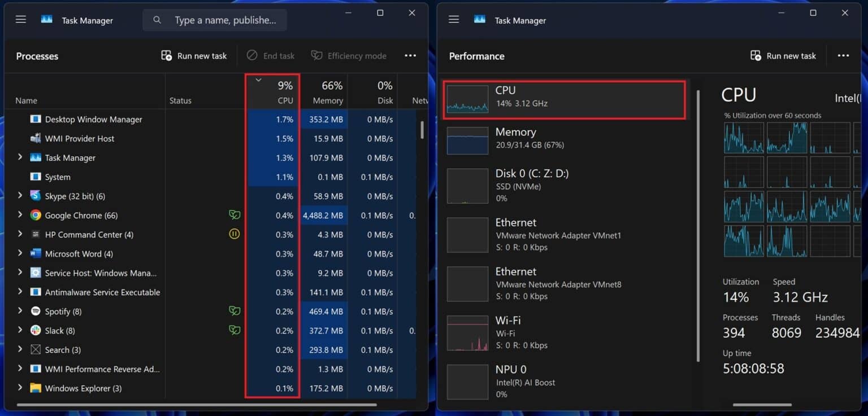Click efficiency mode leaf icon for Google Chrome
The width and height of the screenshot is (868, 416).
point(235,214)
